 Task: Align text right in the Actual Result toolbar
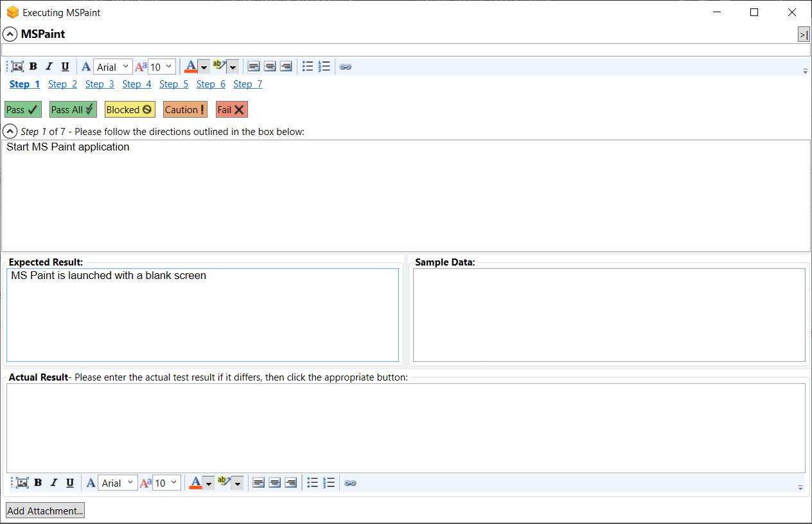tap(291, 483)
